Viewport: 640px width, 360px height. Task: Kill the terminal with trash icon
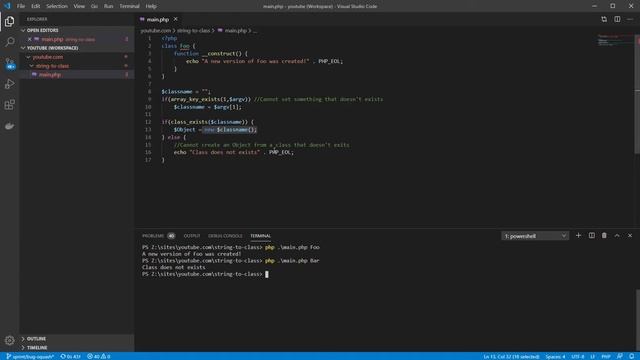[604, 236]
